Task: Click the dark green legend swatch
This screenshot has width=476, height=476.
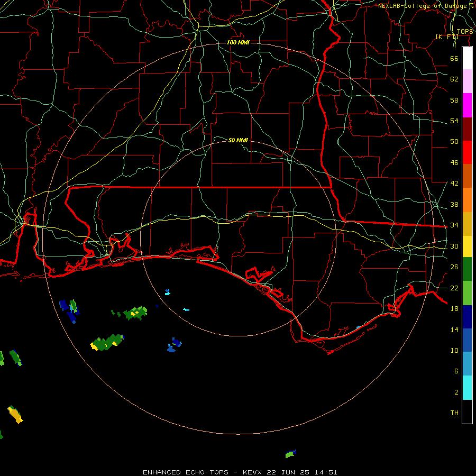Action: [467, 269]
